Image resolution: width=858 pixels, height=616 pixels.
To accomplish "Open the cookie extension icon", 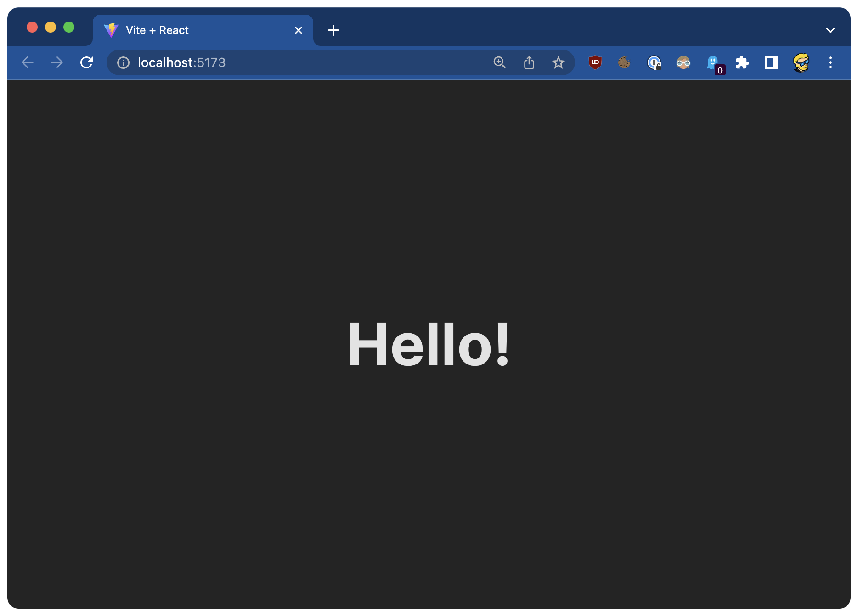I will [x=624, y=62].
